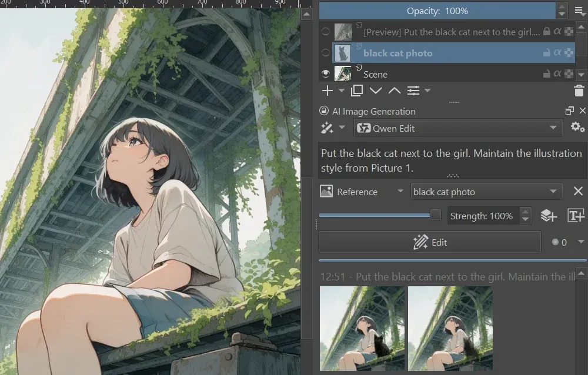Remove the reference with the X button
The height and width of the screenshot is (375, 588).
(578, 191)
